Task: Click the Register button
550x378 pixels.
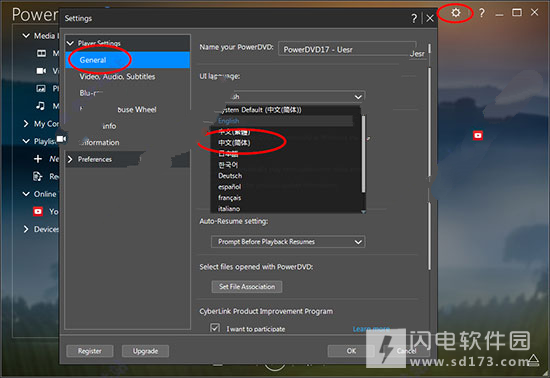Action: 90,351
